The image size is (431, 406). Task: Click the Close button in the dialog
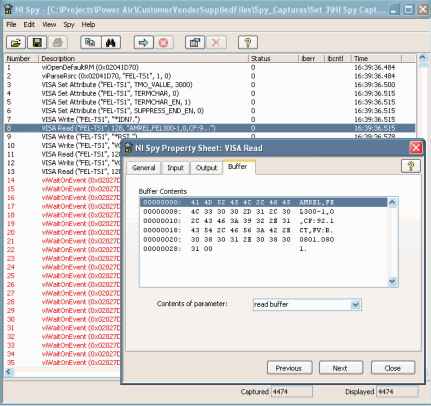(393, 368)
